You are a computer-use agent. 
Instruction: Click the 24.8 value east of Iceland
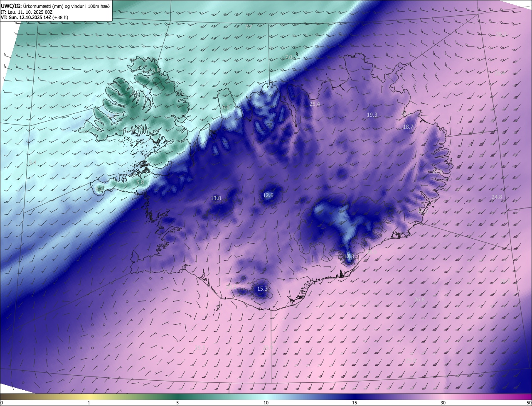(497, 197)
